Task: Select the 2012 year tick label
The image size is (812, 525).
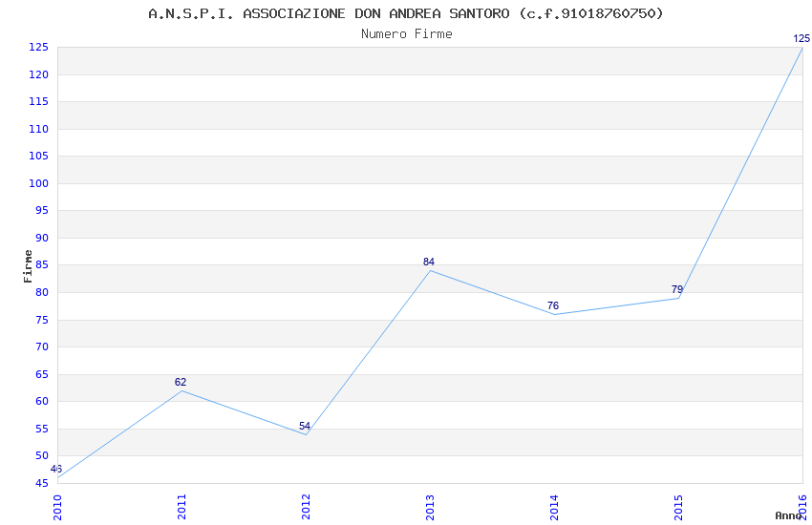Action: click(x=306, y=507)
